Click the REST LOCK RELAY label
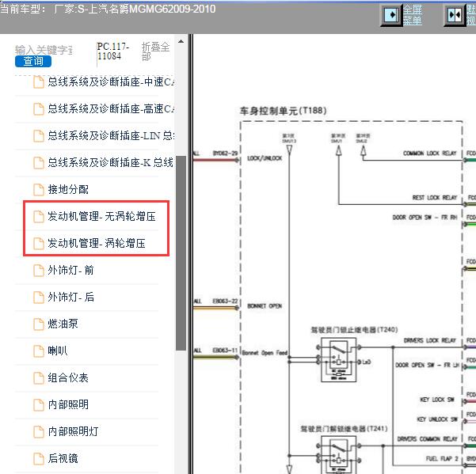 [434, 198]
